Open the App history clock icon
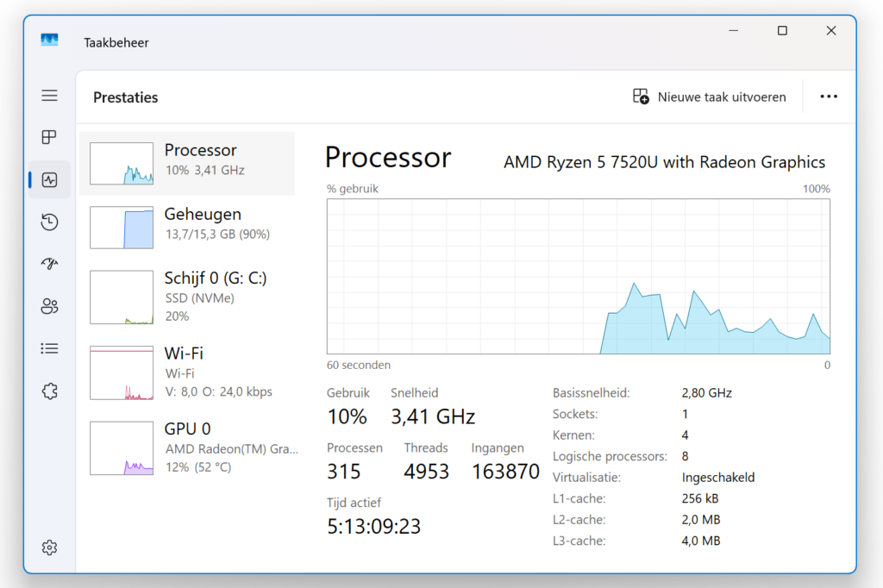Viewport: 883px width, 588px height. click(x=49, y=222)
